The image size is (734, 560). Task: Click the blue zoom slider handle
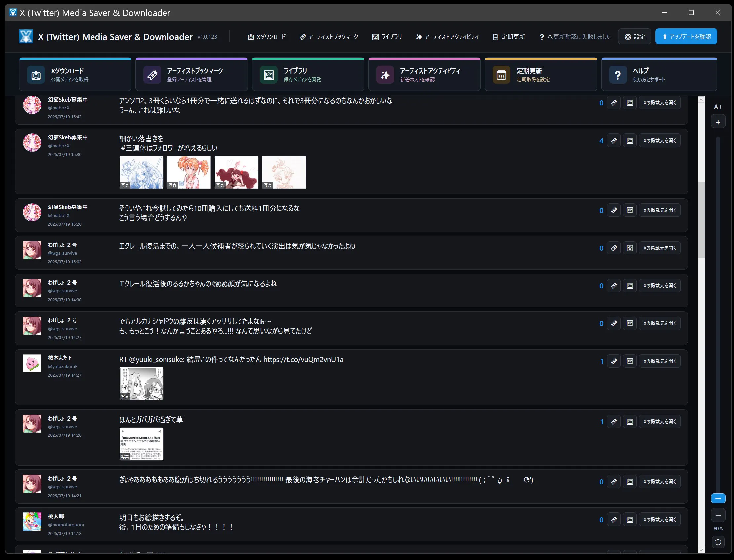(718, 498)
